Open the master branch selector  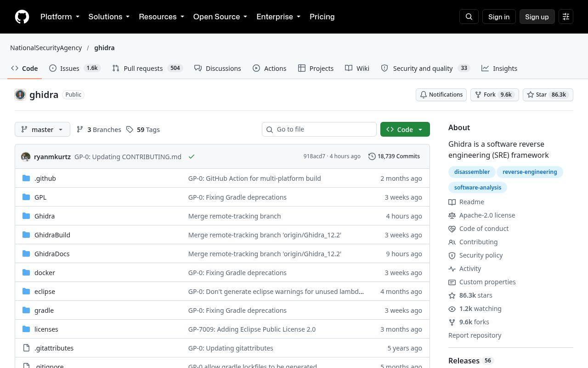[42, 129]
